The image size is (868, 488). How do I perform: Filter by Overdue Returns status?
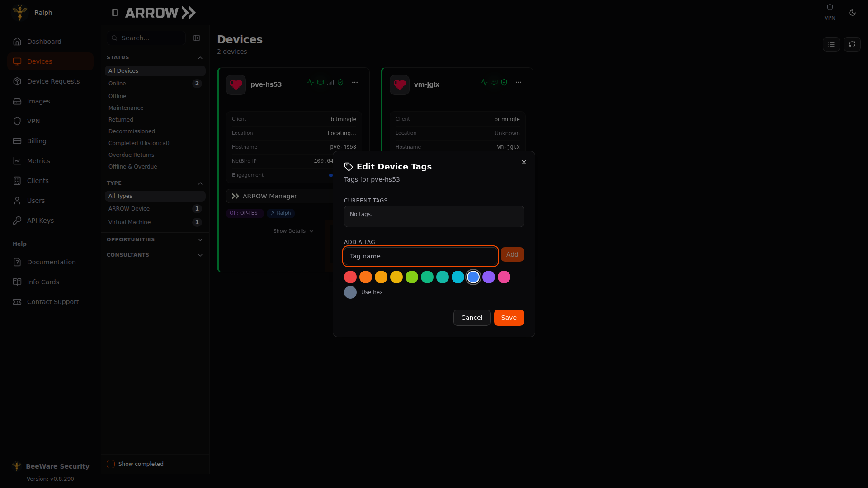coord(155,155)
